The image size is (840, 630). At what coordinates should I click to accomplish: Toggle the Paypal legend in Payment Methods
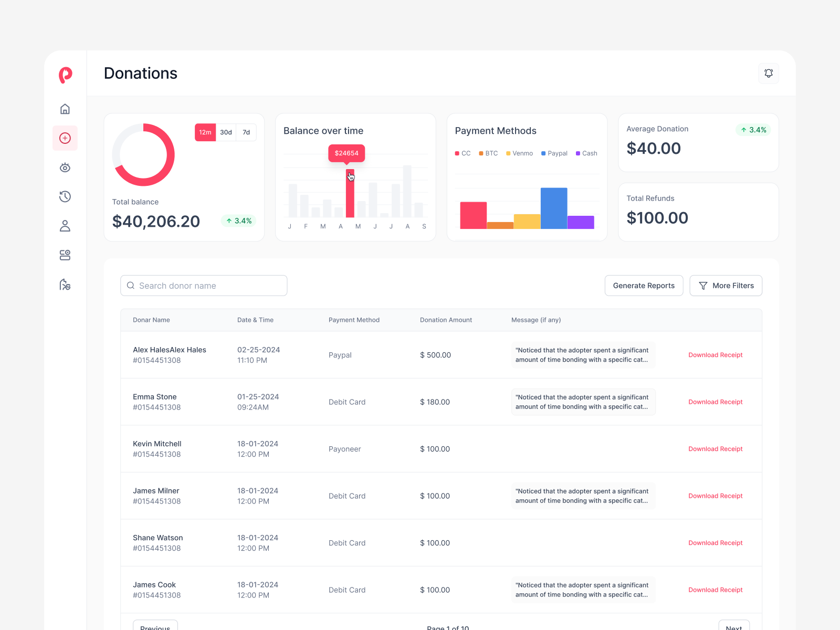(554, 153)
